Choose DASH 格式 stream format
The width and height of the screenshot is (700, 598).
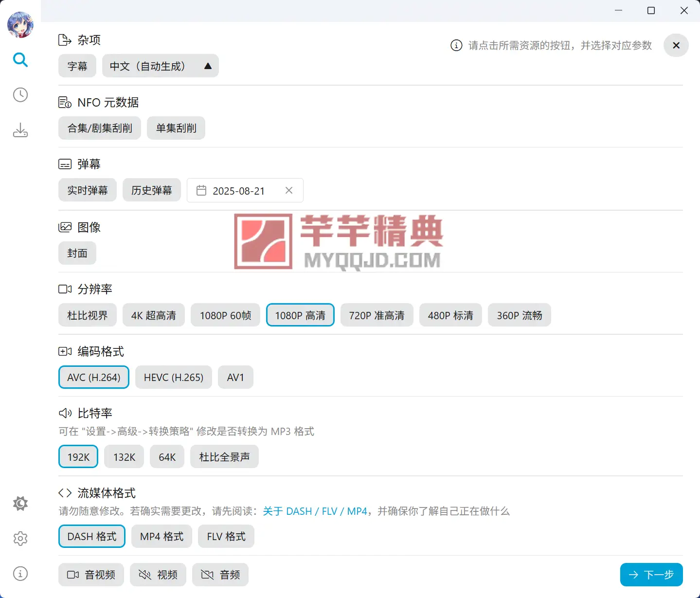pos(92,536)
